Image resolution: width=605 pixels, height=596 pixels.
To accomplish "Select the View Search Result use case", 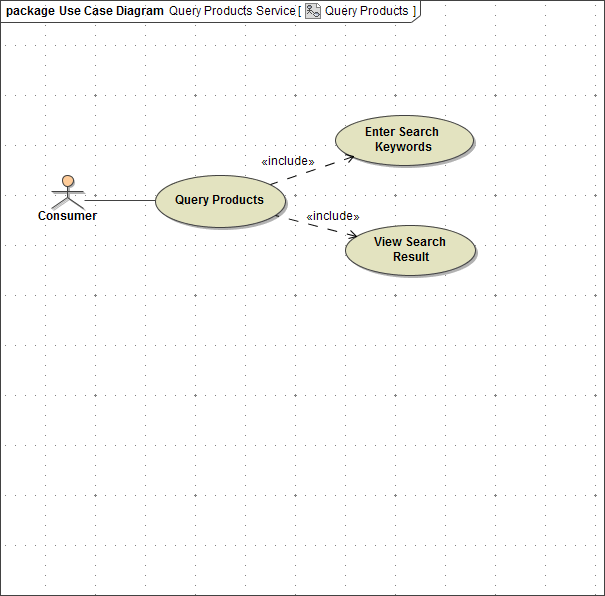I will pos(410,249).
